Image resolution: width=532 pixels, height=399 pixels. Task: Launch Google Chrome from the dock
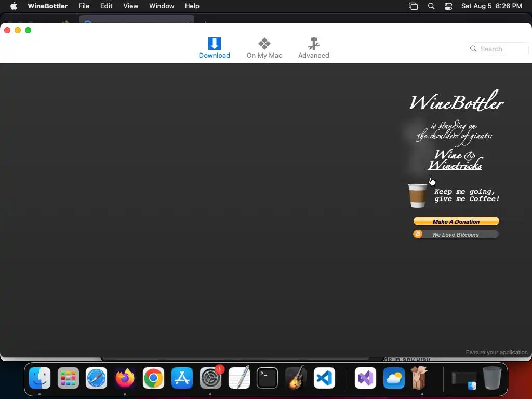point(153,378)
